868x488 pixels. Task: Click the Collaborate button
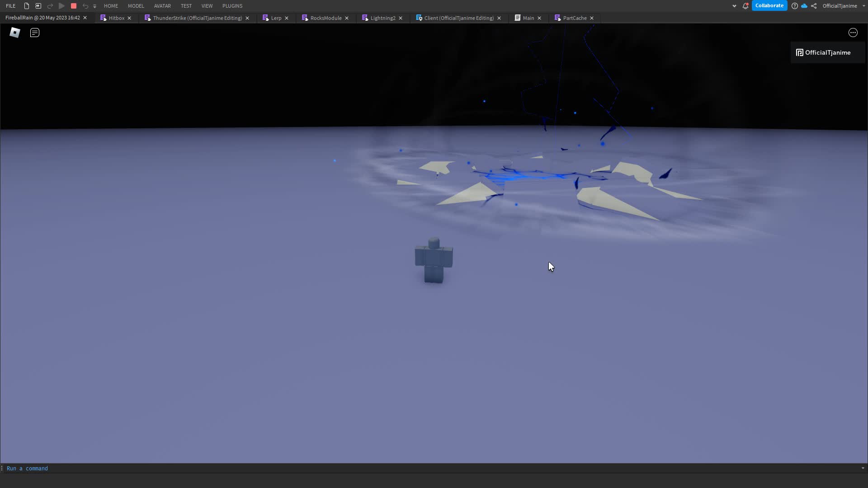[769, 5]
